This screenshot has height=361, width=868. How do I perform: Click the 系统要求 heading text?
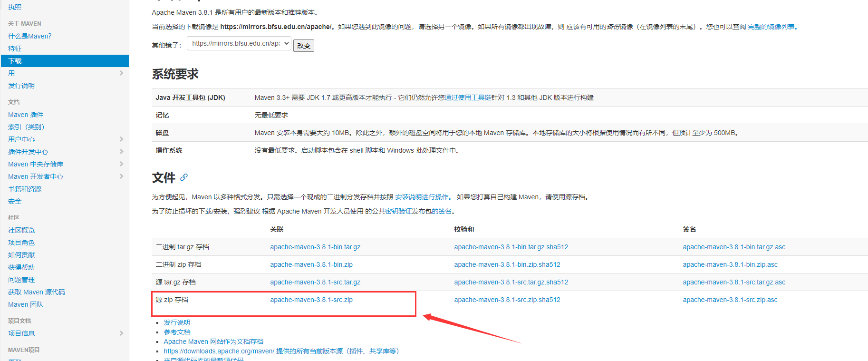click(x=175, y=74)
